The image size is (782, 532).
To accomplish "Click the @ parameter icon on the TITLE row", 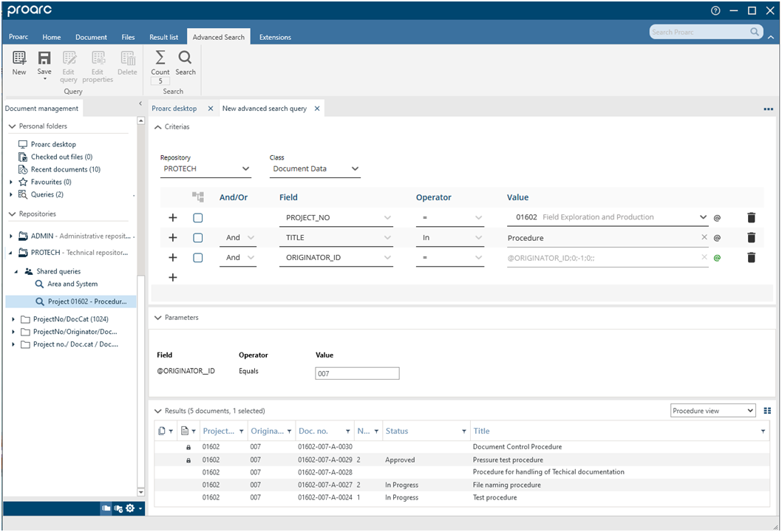I will (716, 237).
